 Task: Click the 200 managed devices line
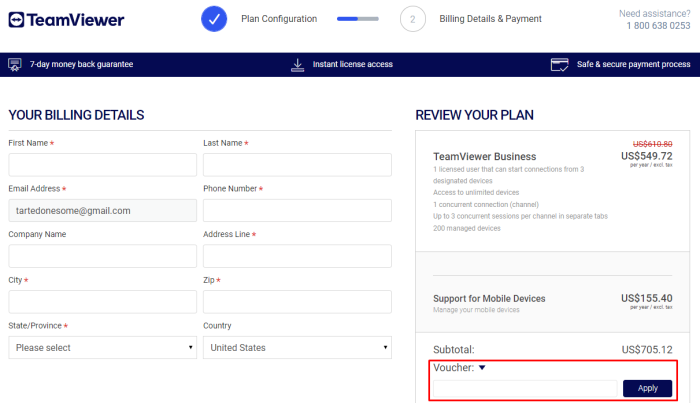[467, 229]
